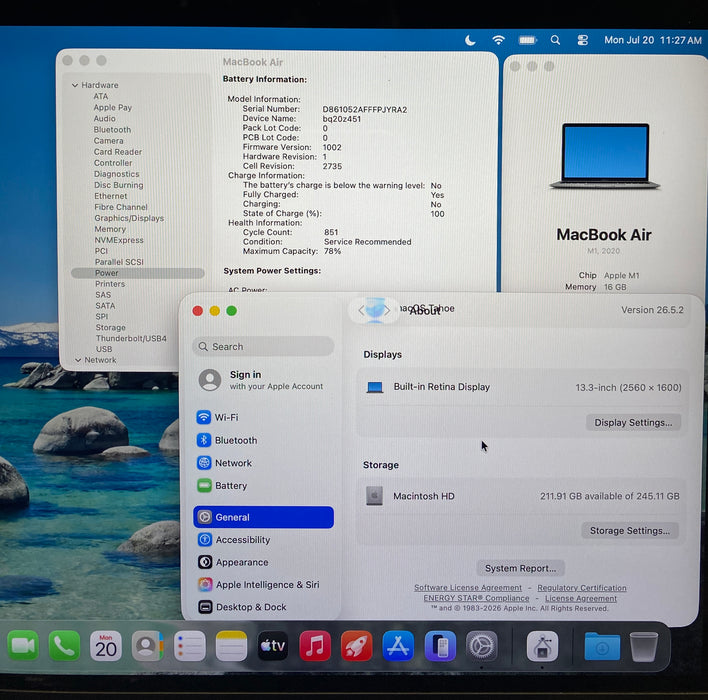Collapse the Hardware tree in System Information

coord(75,85)
